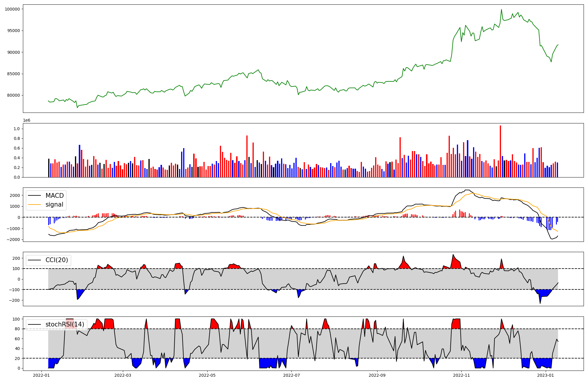Click the 2022-03 x-axis date label
The height and width of the screenshot is (382, 588).
click(123, 375)
